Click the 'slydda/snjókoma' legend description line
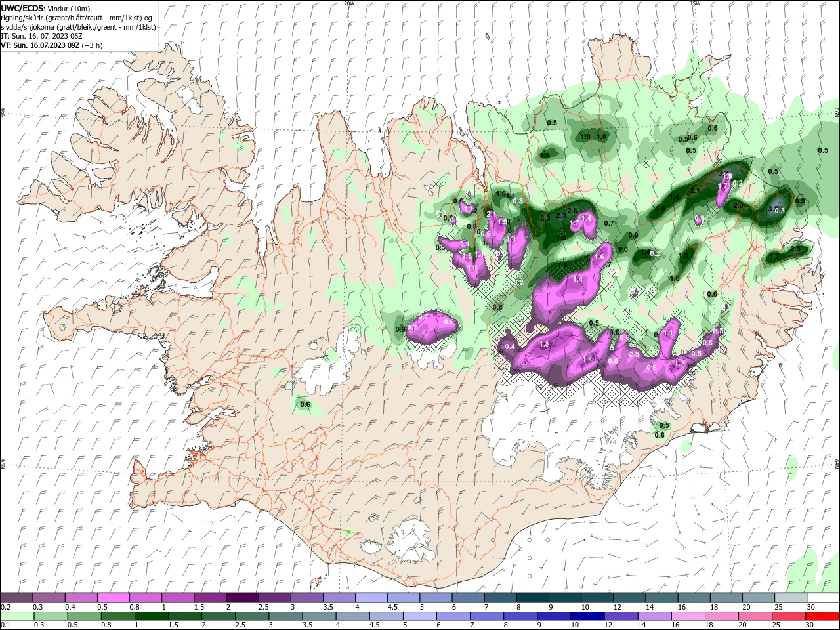This screenshot has height=630, width=840. coord(78,27)
